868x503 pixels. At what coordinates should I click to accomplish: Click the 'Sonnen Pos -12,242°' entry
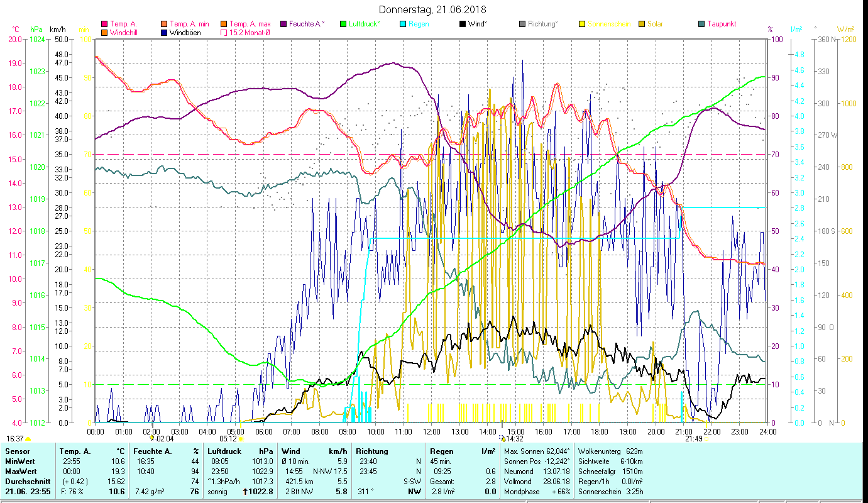pos(537,462)
